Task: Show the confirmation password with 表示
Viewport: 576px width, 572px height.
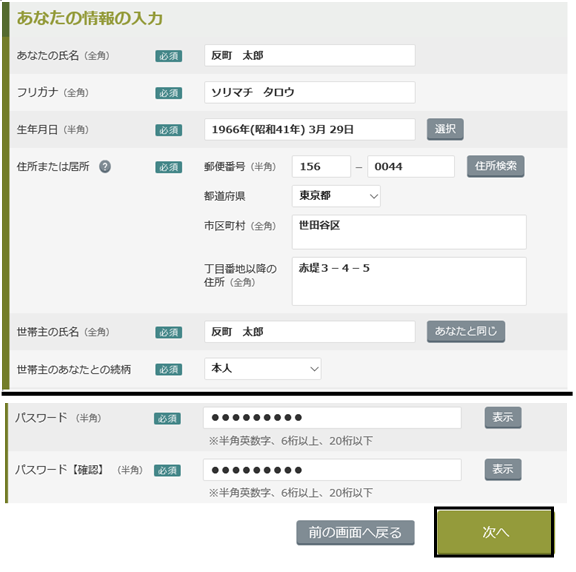Action: click(503, 469)
